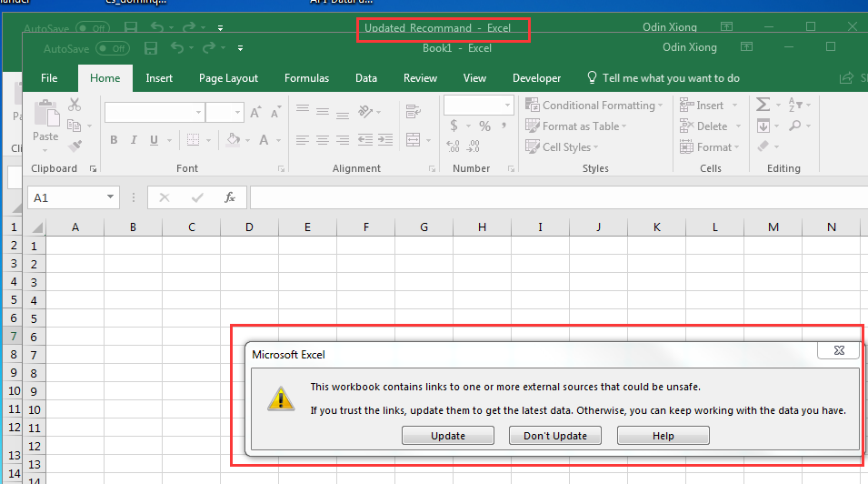Click the Fill Color bucket icon

[x=233, y=139]
